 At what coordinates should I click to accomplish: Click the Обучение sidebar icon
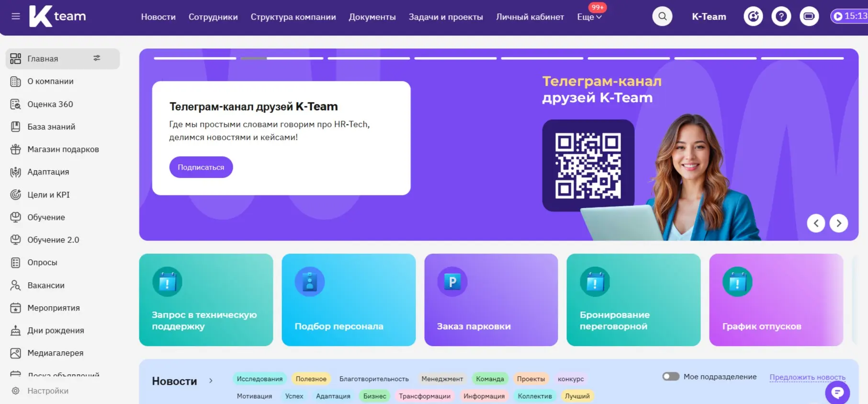(16, 217)
